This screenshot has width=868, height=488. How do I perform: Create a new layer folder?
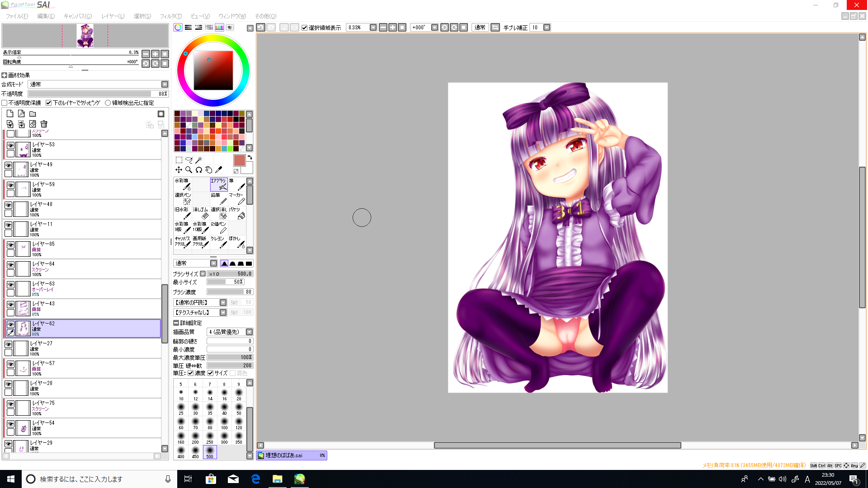click(33, 114)
